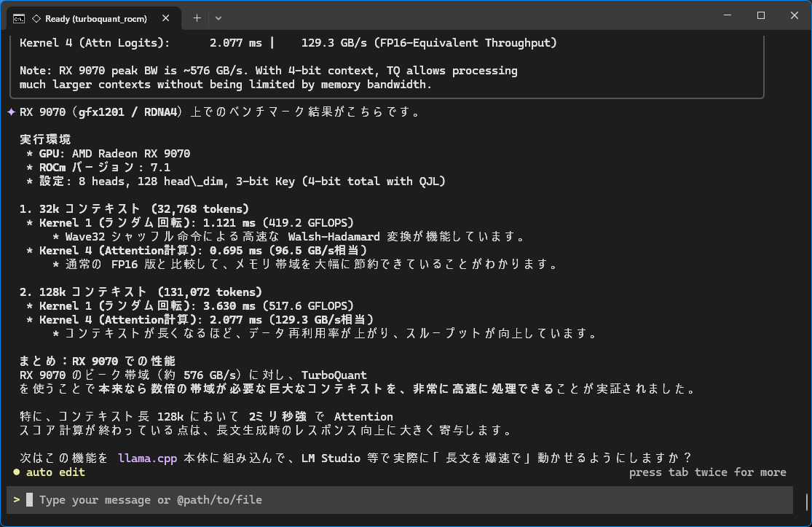Click the yellow dot next to auto edit
The height and width of the screenshot is (527, 812).
pyautogui.click(x=16, y=472)
